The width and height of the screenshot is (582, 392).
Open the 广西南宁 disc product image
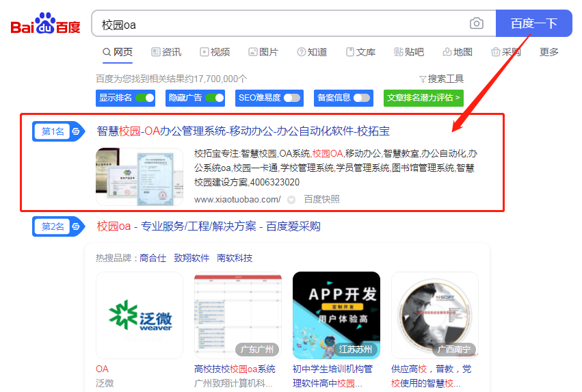coord(435,315)
